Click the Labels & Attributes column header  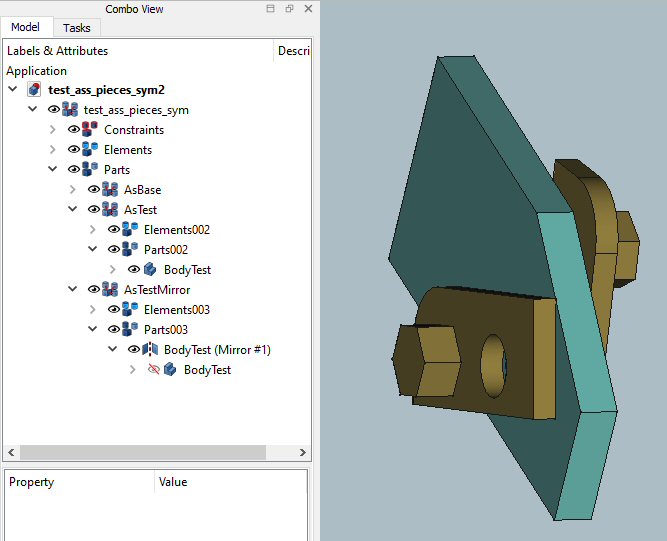coord(58,51)
